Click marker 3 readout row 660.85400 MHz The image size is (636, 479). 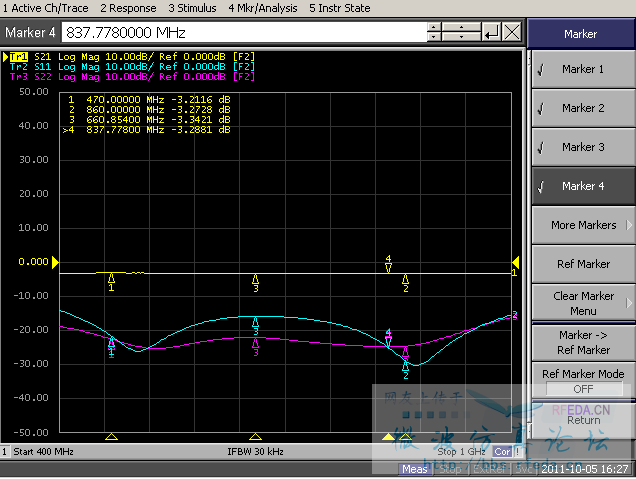pos(149,120)
